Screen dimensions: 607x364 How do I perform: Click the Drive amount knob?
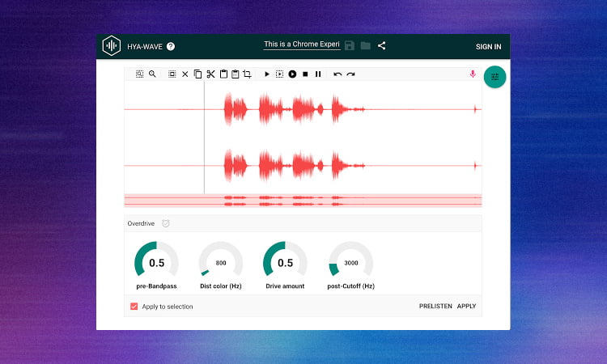click(x=285, y=262)
